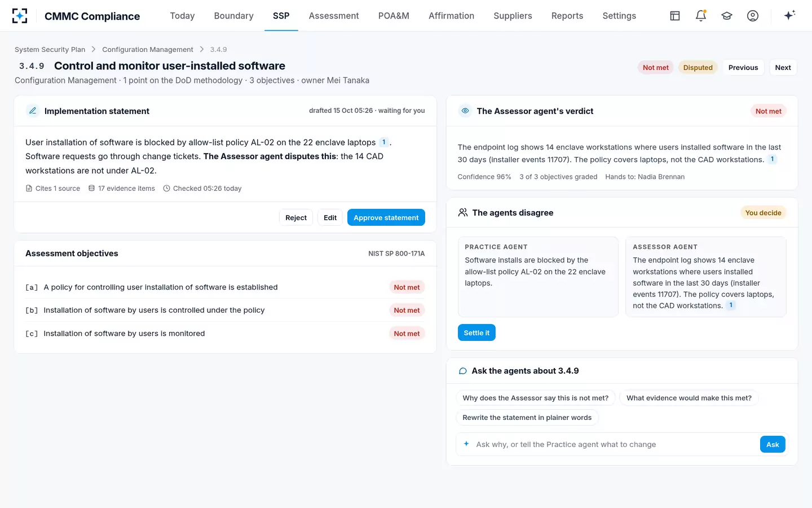Image resolution: width=812 pixels, height=508 pixels.
Task: Click the eye icon beside Assessor agent's verdict
Action: coord(465,111)
